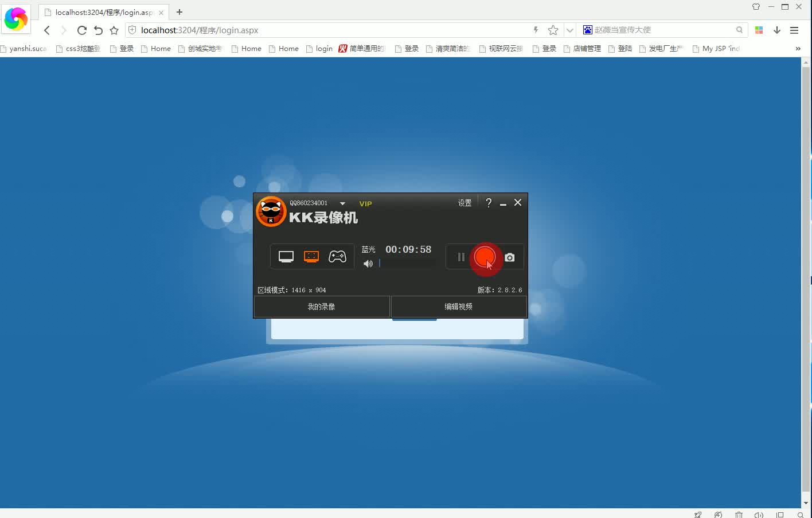
Task: Open the colorful extensions grid icon
Action: [x=759, y=30]
